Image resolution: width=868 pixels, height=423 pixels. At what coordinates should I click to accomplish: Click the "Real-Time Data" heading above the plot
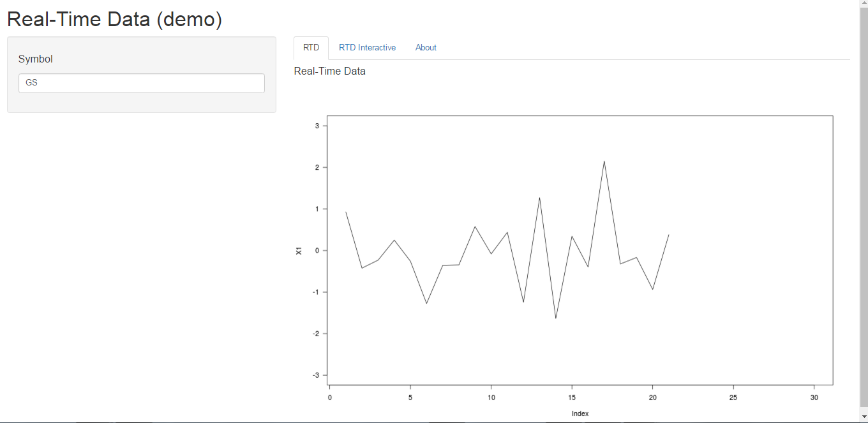click(329, 71)
